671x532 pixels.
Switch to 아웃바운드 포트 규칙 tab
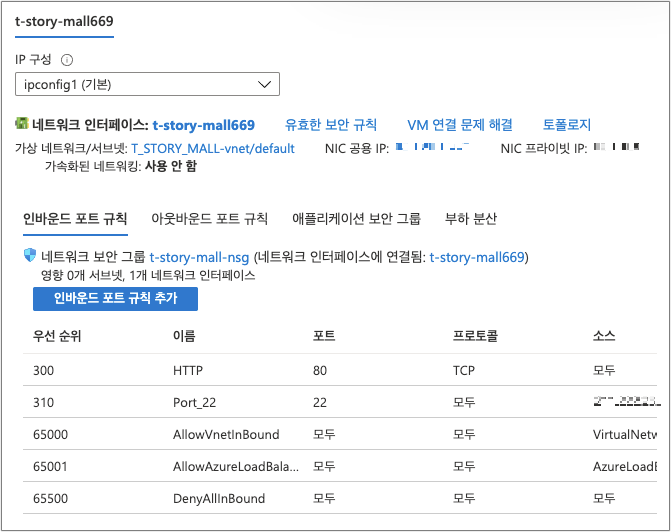click(x=209, y=219)
